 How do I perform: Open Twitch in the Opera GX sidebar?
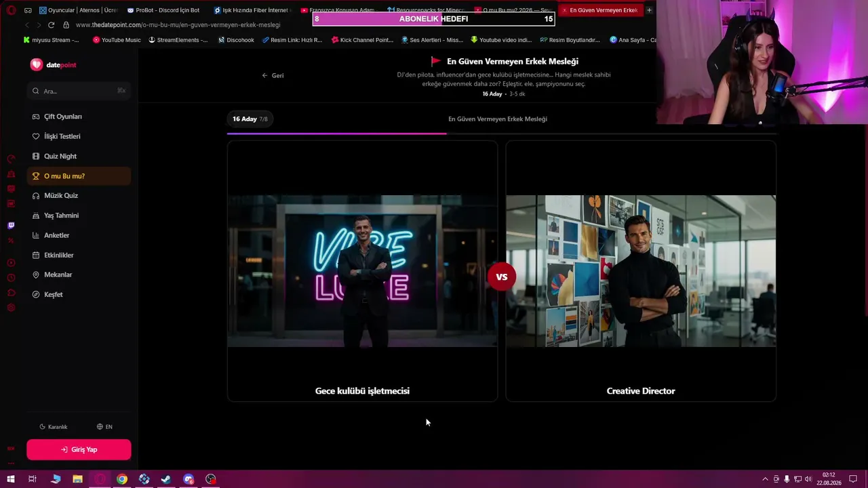click(x=11, y=225)
